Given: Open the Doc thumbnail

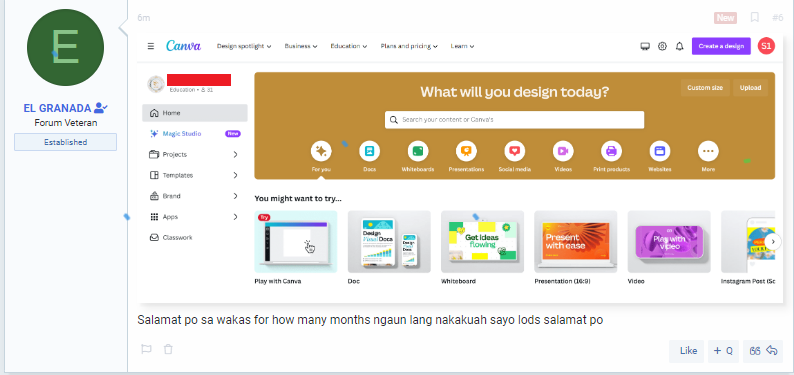Looking at the screenshot, I should [389, 242].
